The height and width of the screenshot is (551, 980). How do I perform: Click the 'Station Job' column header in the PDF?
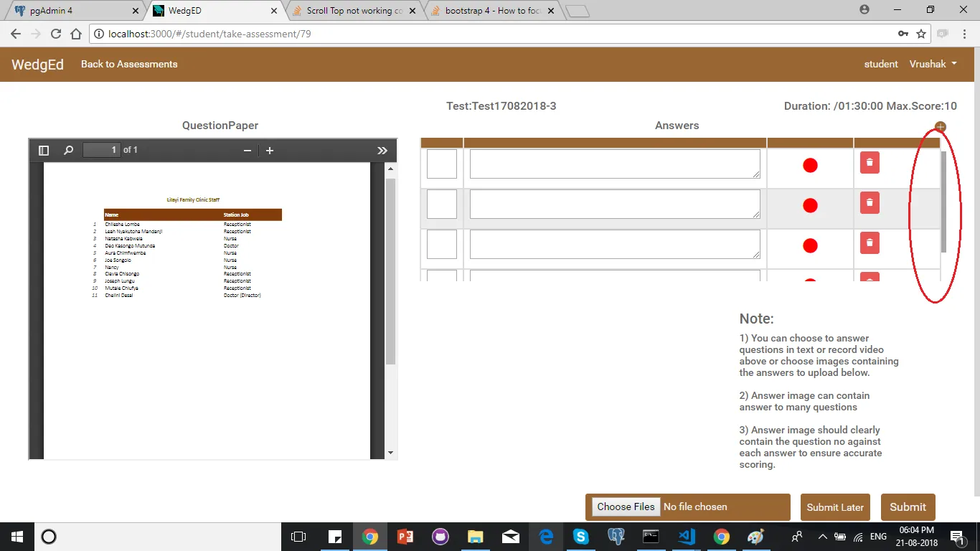(236, 215)
